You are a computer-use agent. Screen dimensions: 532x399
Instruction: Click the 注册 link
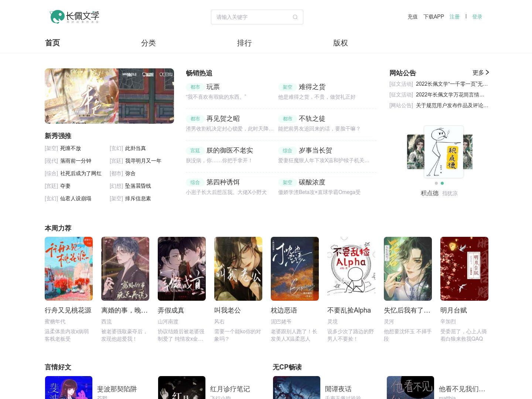point(454,17)
